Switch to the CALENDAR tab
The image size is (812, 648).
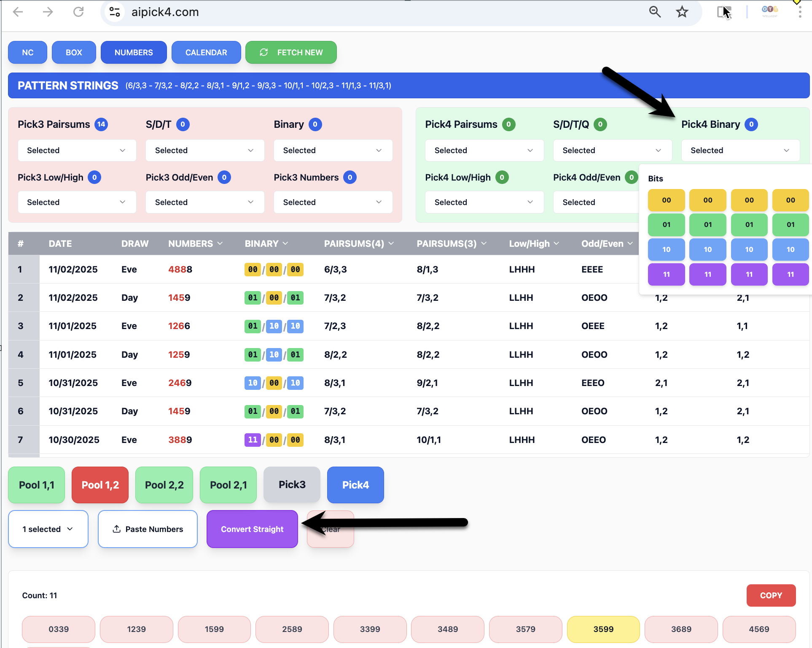coord(206,52)
